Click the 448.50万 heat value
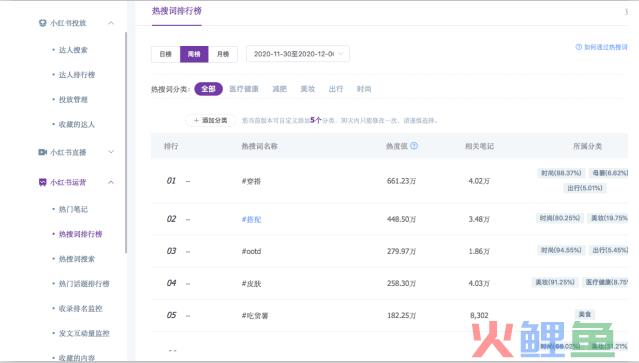The width and height of the screenshot is (639, 363). 401,219
